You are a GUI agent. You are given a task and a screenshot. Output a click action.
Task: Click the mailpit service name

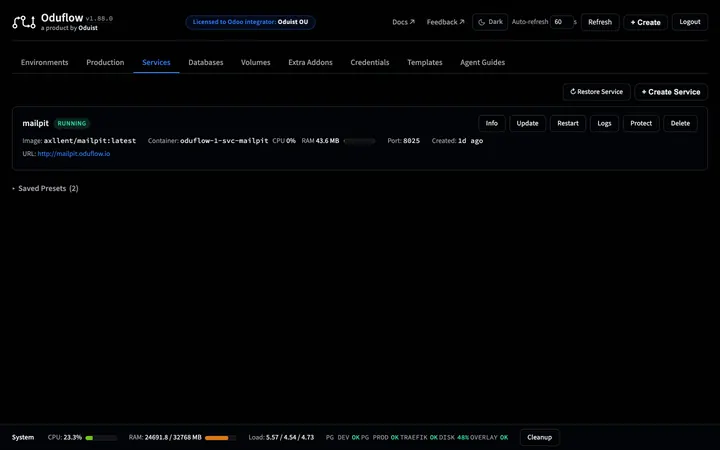click(35, 123)
